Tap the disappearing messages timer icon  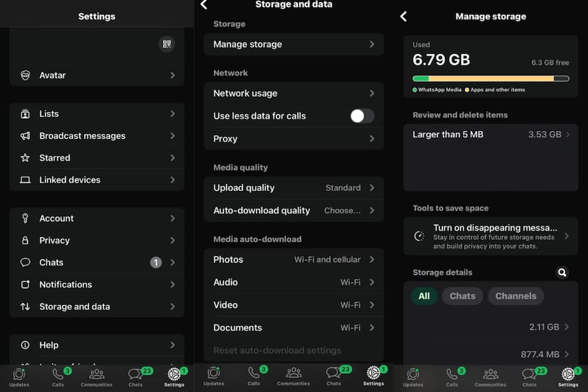coord(419,236)
